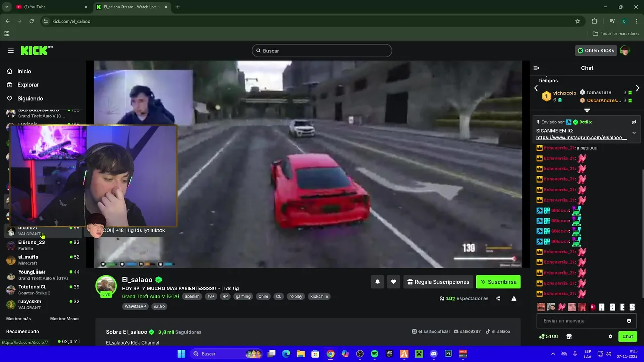Screen dimensions: 644x362
Task: Click the notification bell for El_salaoo
Action: (377, 282)
